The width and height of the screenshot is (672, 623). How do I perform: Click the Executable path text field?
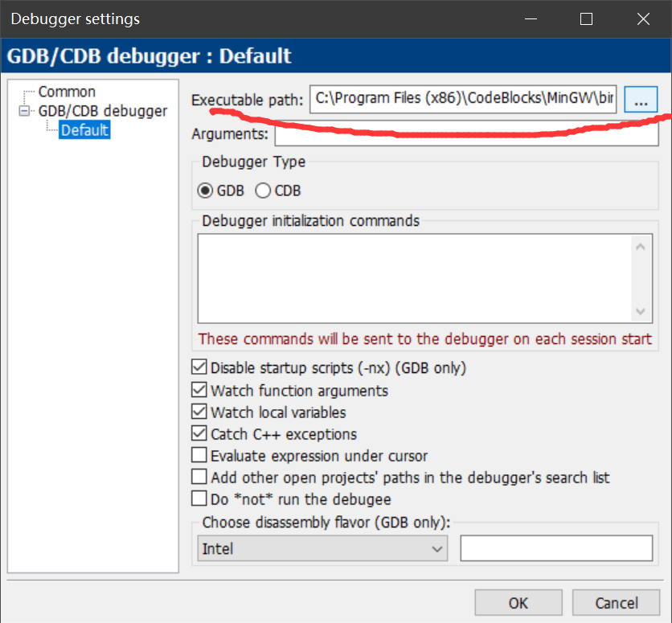pos(463,99)
